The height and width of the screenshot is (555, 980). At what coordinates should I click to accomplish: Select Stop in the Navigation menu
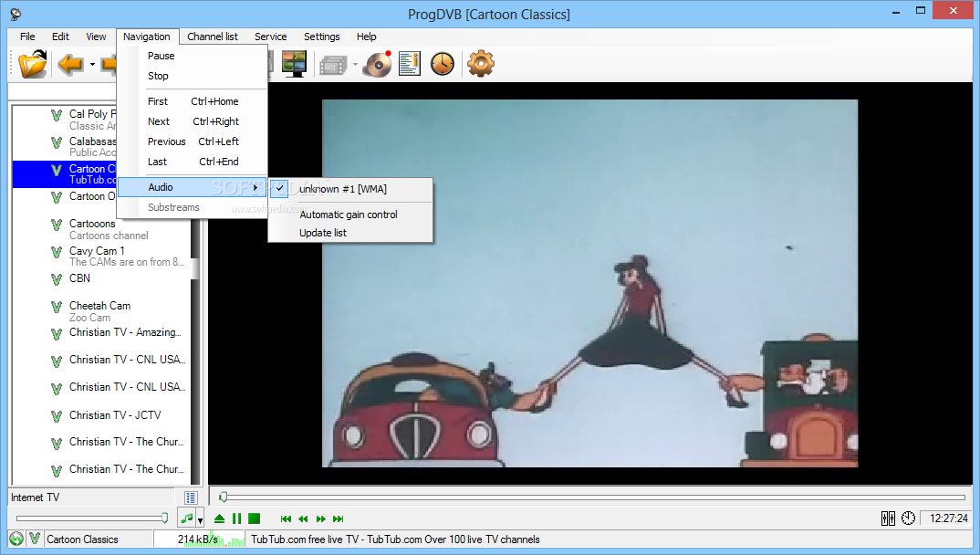coord(158,76)
